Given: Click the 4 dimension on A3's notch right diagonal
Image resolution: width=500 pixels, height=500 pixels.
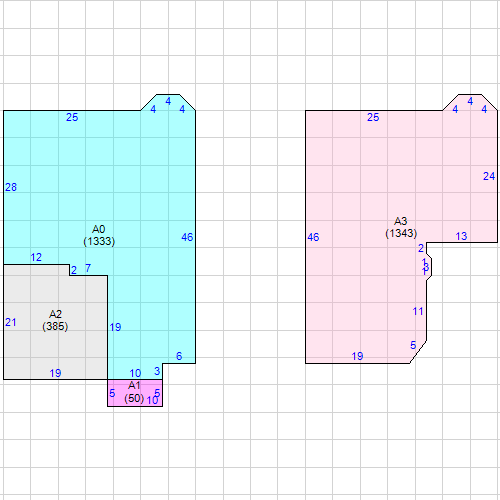Looking at the screenshot, I should click(x=484, y=109).
